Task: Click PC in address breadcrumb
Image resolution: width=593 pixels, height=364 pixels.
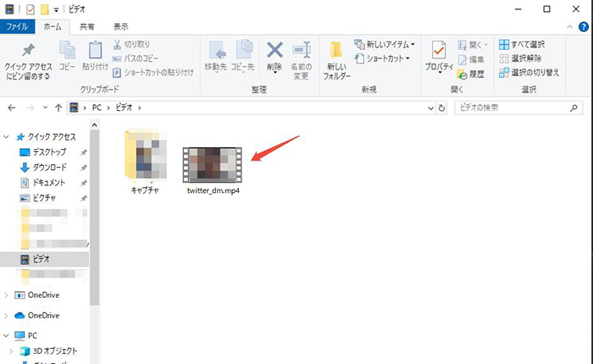Action: click(x=97, y=108)
